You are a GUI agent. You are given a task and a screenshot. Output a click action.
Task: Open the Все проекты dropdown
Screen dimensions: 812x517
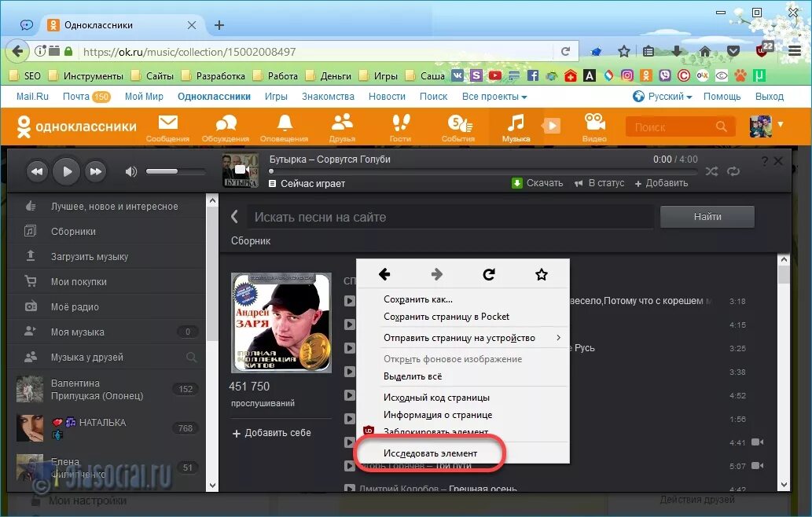494,97
